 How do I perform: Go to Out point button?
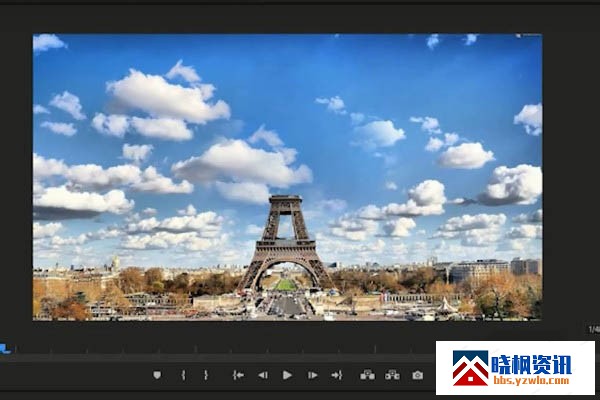337,375
